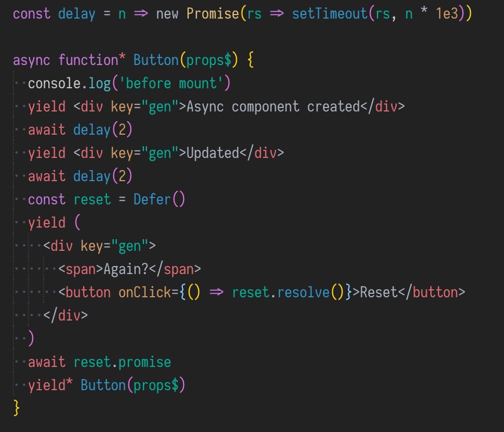Viewport: 504px width, 432px height.
Task: Click the 'yield' on the 'Updated' line
Action: pos(46,153)
